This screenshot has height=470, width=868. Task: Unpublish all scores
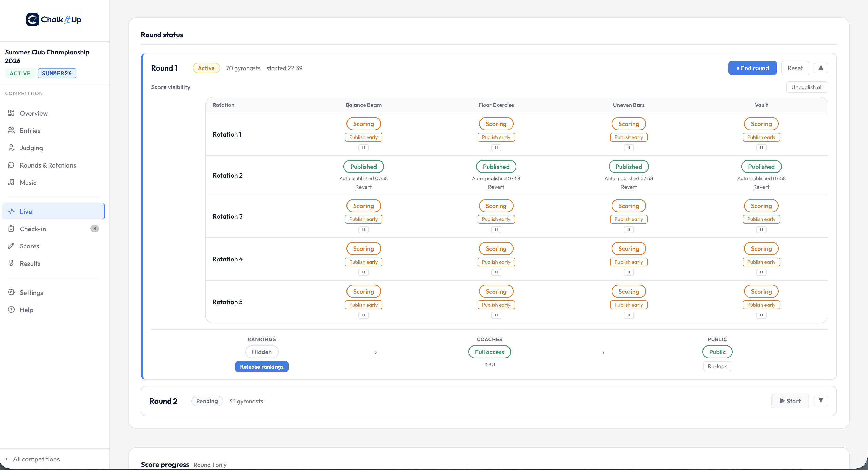click(x=807, y=87)
